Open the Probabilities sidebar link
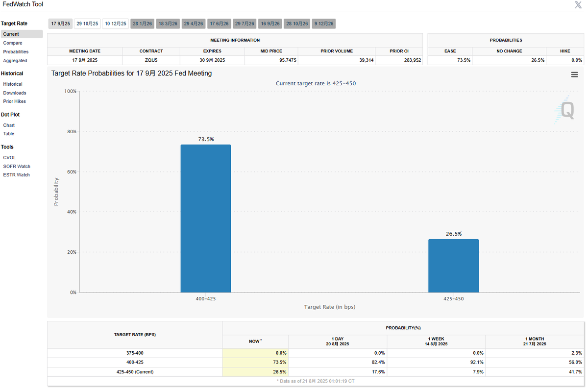588x389 pixels. click(x=16, y=52)
